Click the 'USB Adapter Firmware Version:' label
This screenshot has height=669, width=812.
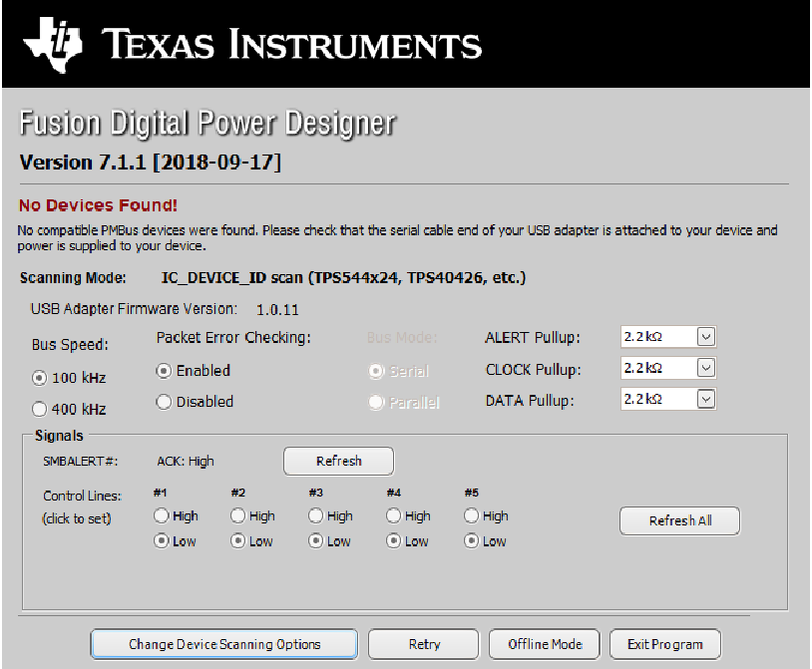click(134, 309)
